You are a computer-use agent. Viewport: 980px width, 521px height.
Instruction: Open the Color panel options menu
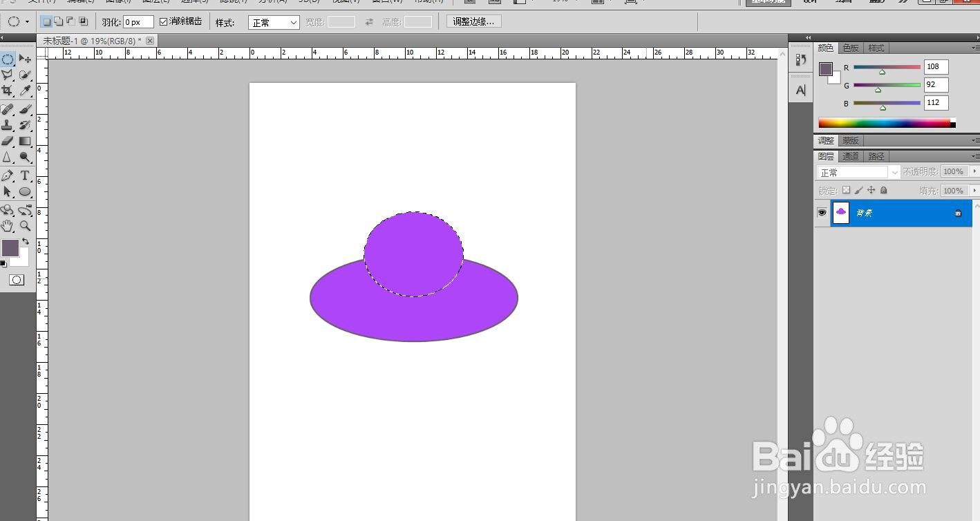click(x=975, y=48)
